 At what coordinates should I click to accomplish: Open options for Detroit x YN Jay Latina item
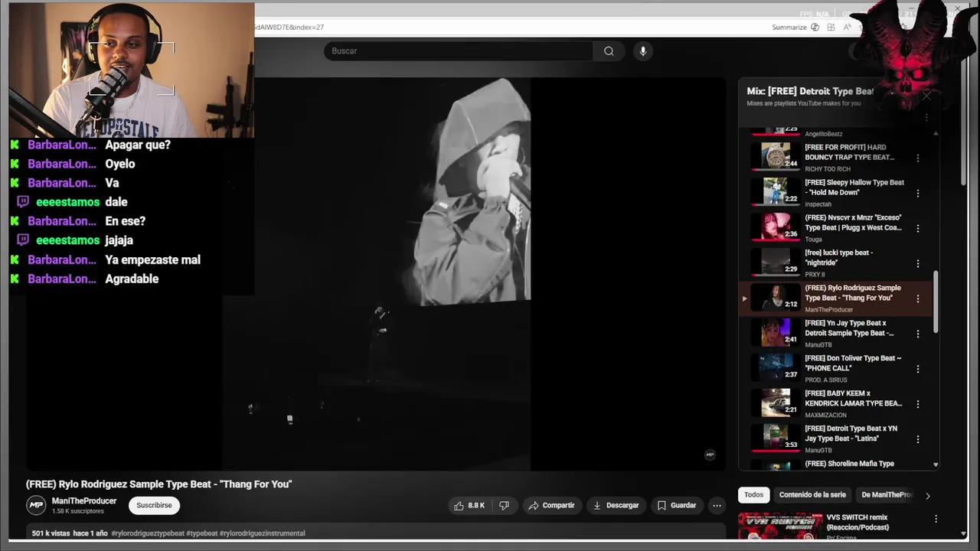tap(918, 440)
